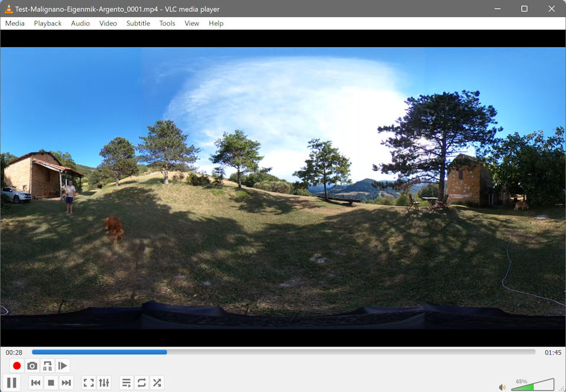566x392 pixels.
Task: Open the Help menu
Action: 216,24
